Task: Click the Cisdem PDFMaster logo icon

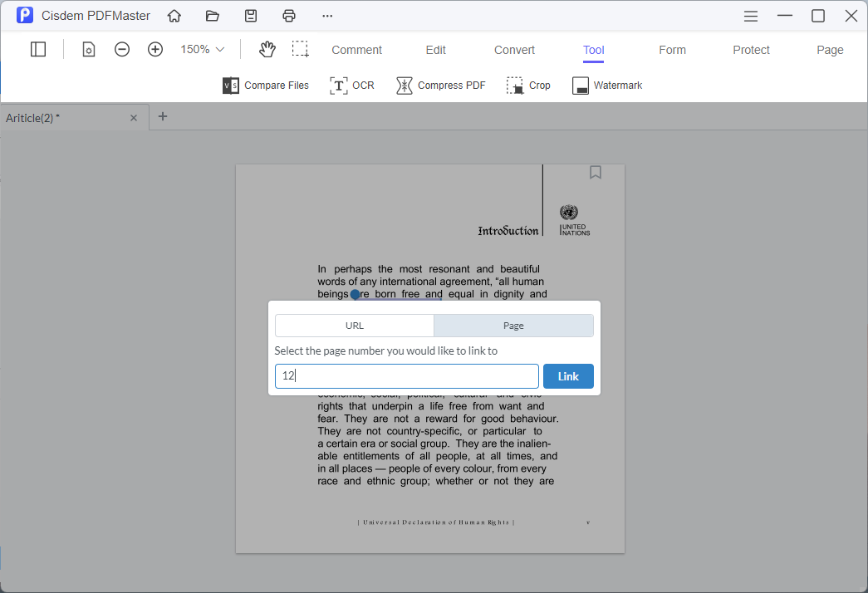Action: pyautogui.click(x=24, y=15)
